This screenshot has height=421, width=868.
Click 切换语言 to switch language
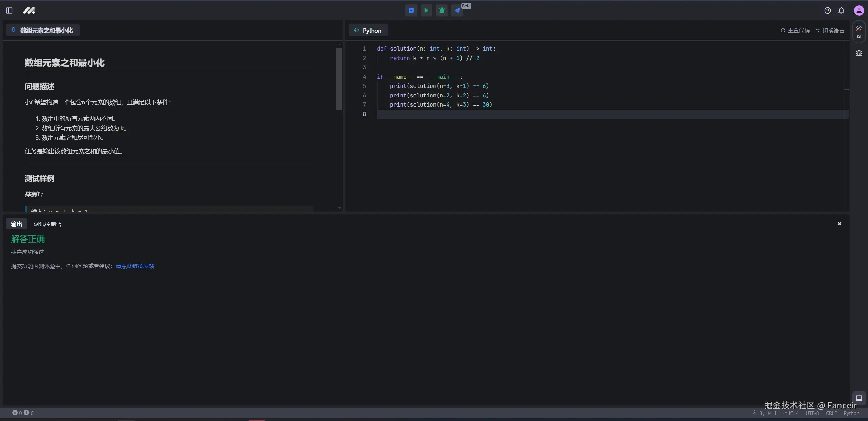[x=830, y=31]
